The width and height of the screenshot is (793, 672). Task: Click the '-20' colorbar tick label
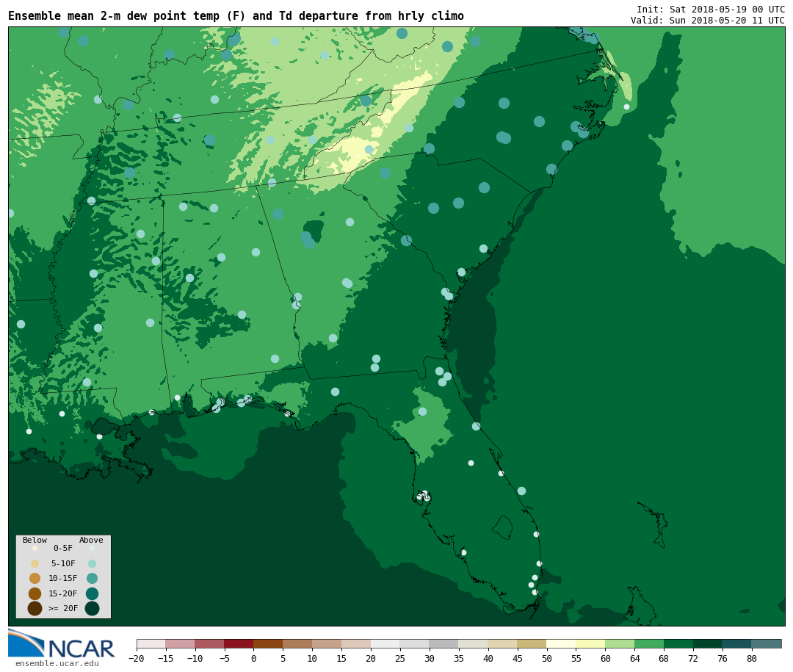pyautogui.click(x=137, y=658)
